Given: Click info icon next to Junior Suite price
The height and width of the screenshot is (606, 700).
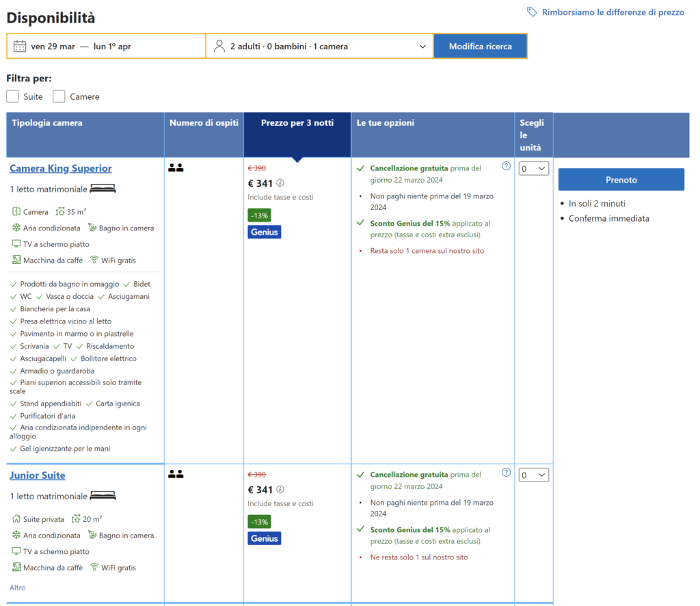Looking at the screenshot, I should pyautogui.click(x=280, y=490).
